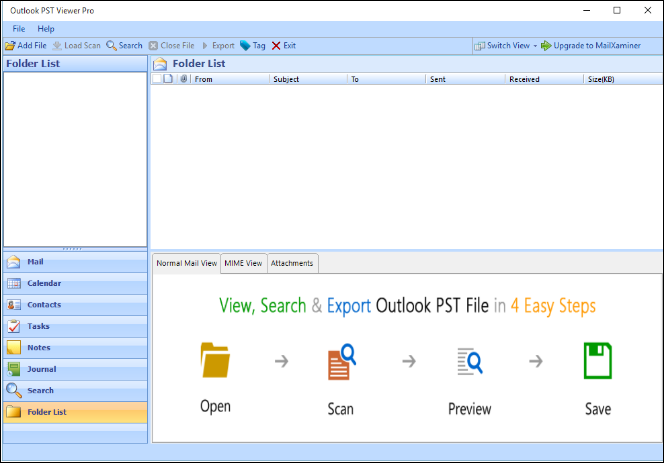Screen dimensions: 664x463
Task: Click the sidebar splitter grip above Mail
Action: point(75,249)
